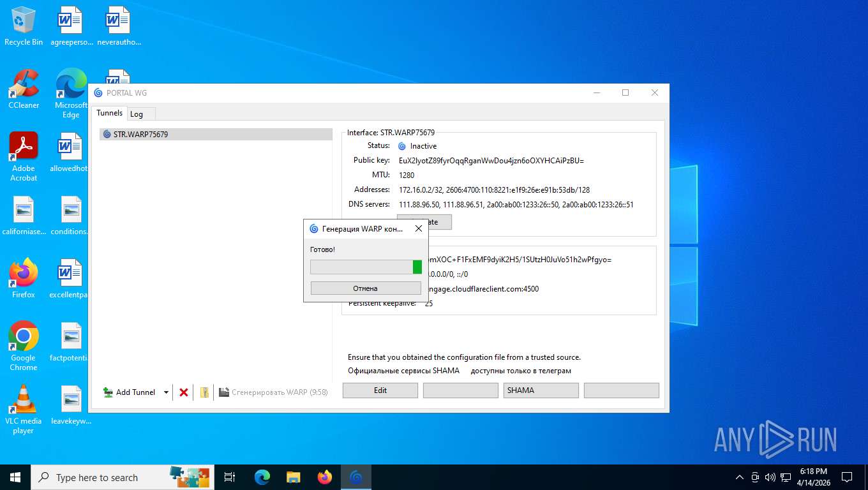
Task: Click the green progress bar in dialog
Action: [x=366, y=267]
